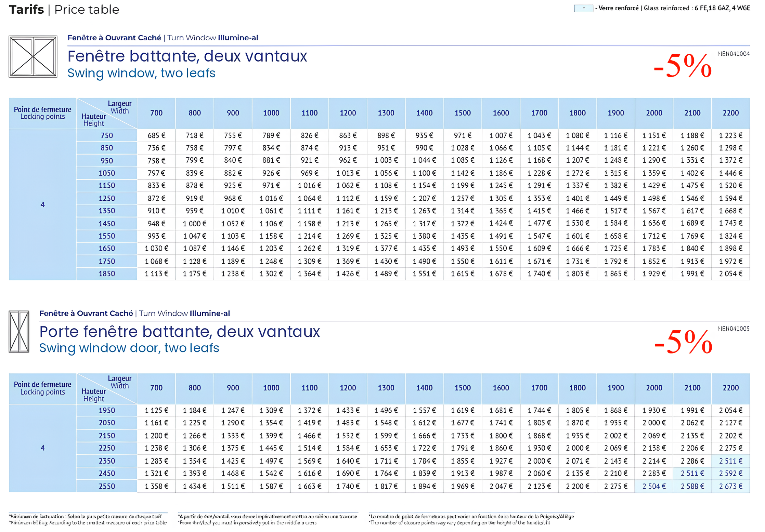Select the highlighted 2511 € cell at height 2350
The width and height of the screenshot is (765, 532).
coord(730,461)
